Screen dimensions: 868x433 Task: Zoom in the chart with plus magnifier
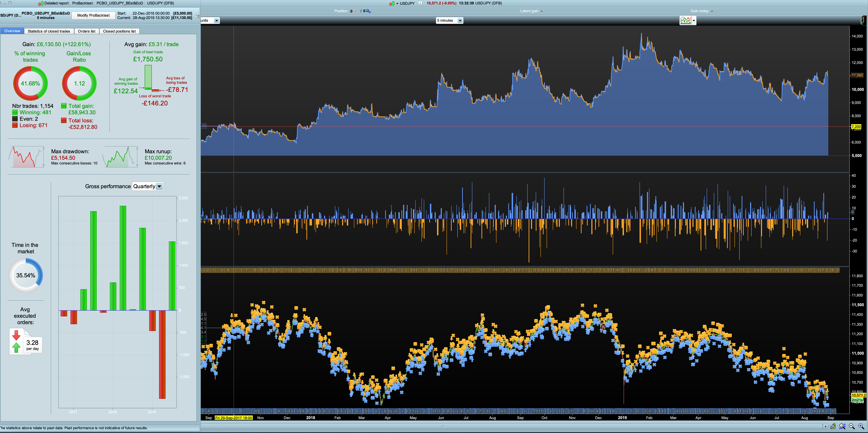tap(861, 426)
